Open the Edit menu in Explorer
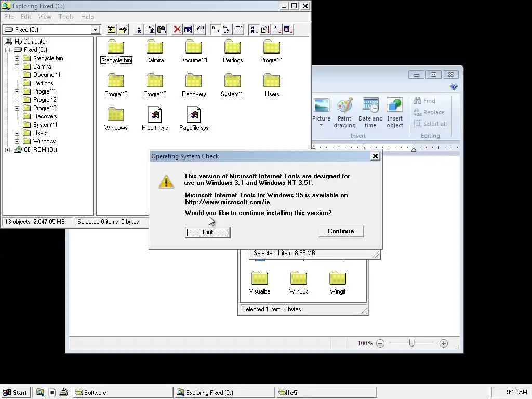The height and width of the screenshot is (399, 532). pos(26,17)
